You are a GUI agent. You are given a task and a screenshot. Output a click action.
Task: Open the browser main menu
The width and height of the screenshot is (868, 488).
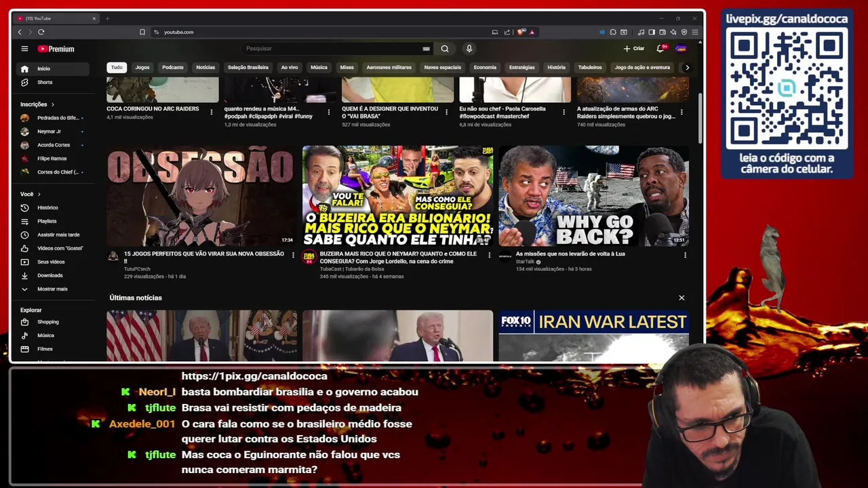click(695, 32)
